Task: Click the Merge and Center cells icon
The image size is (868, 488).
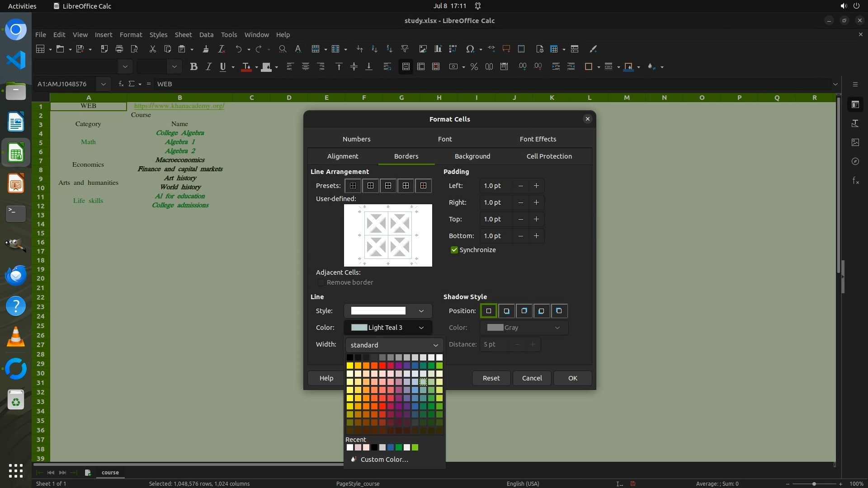Action: 406,67
